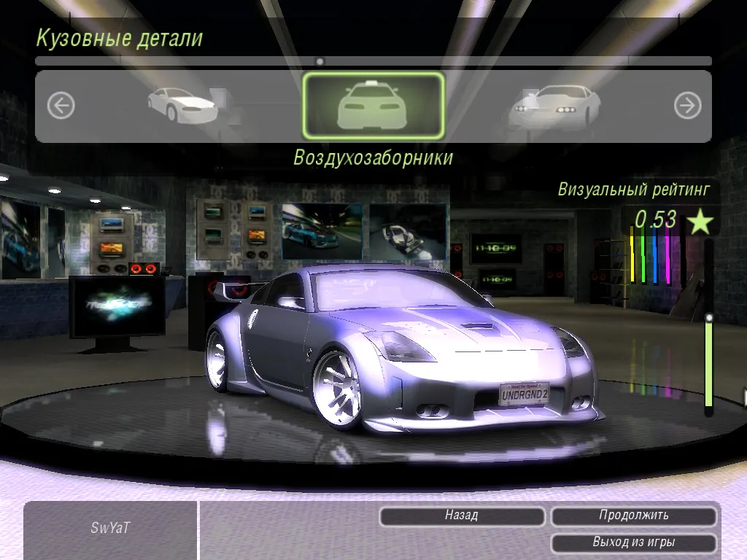The width and height of the screenshot is (747, 560).
Task: Choose the car with headlights icon in carousel
Action: 554,106
